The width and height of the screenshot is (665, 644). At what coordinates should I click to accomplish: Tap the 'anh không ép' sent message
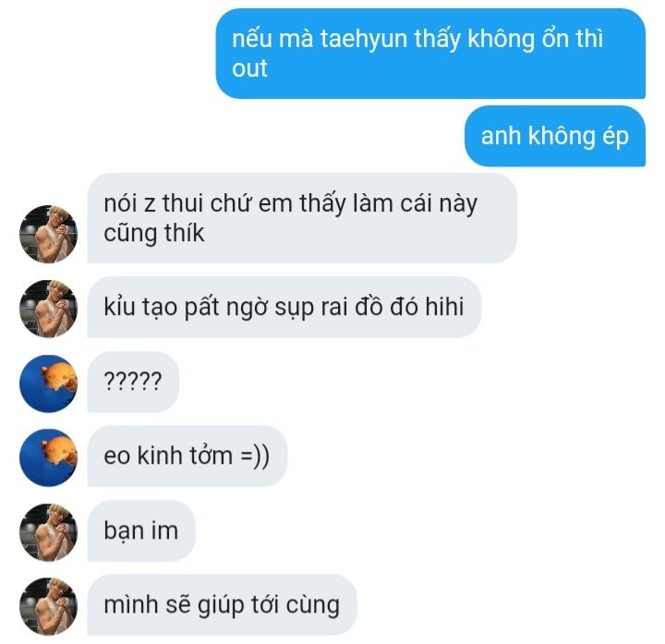[555, 136]
